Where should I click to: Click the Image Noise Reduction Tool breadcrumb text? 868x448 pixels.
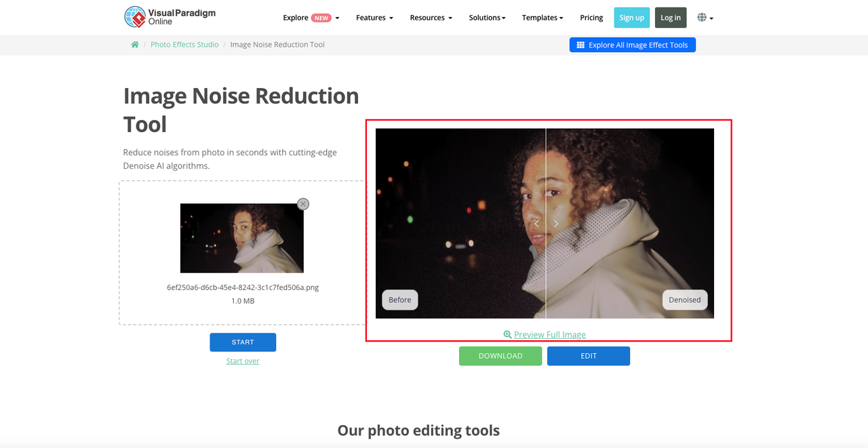pyautogui.click(x=277, y=45)
